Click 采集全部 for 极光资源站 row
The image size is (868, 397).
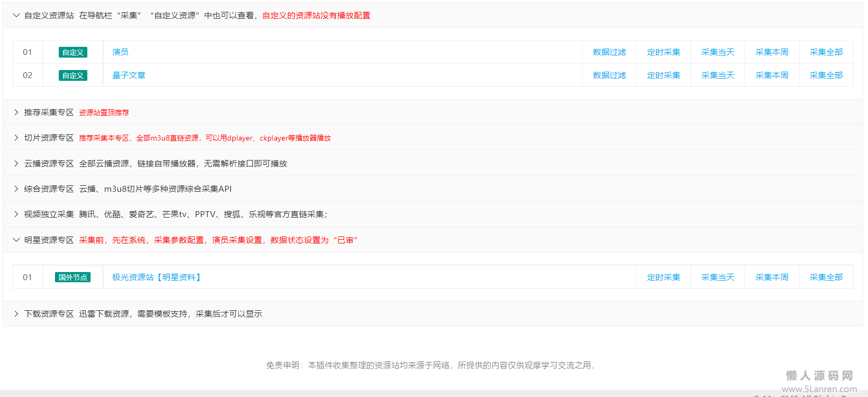(x=826, y=277)
